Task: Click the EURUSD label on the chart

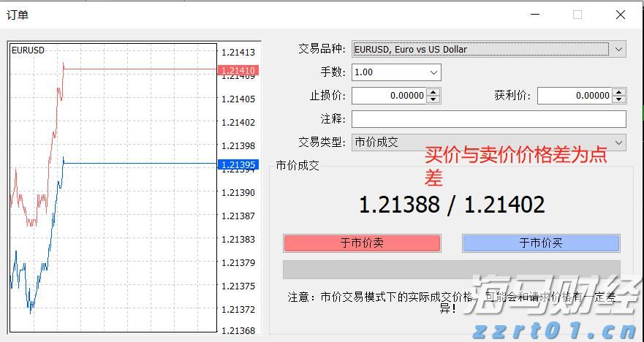Action: [x=28, y=50]
